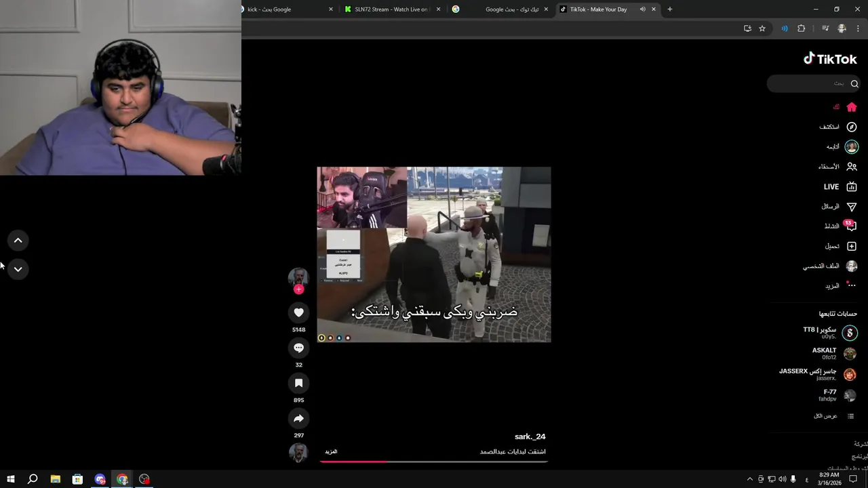Open Windows taskbar search
This screenshot has width=868, height=488.
[33, 479]
